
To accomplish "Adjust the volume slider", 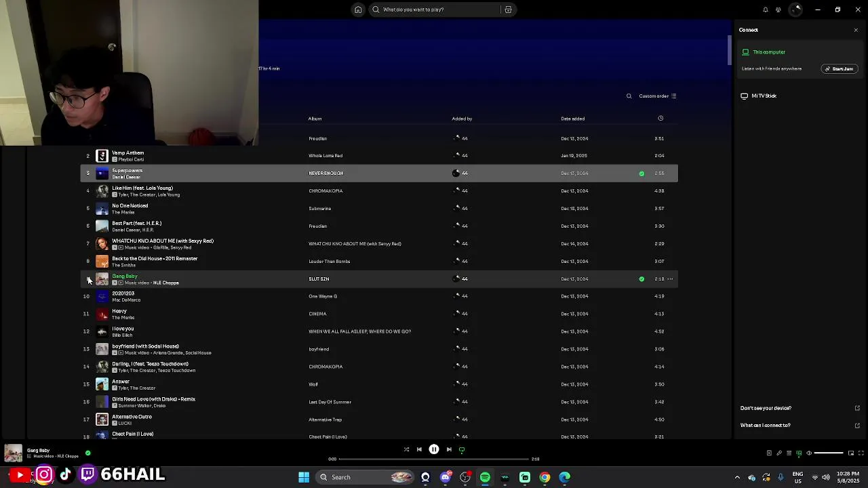I will [829, 453].
